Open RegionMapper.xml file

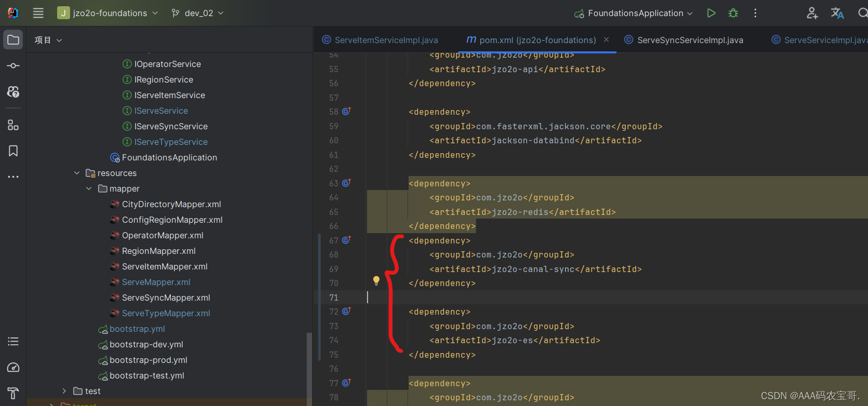(158, 251)
